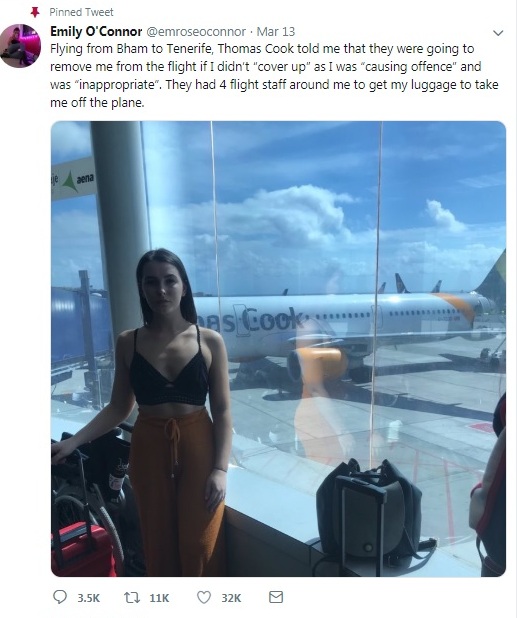Click the Thomas Cook plane in the photo
The height and width of the screenshot is (618, 517).
(347, 331)
